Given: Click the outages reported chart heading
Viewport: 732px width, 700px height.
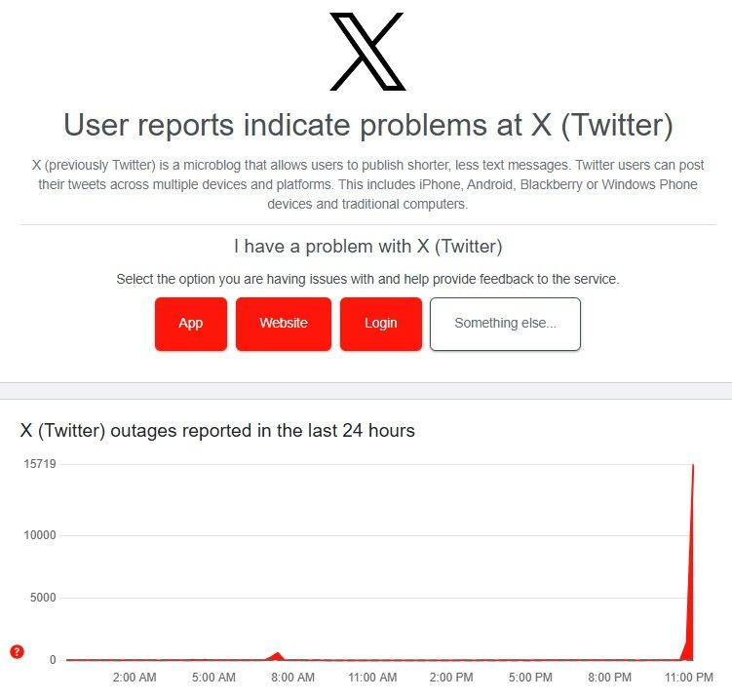Looking at the screenshot, I should (217, 431).
